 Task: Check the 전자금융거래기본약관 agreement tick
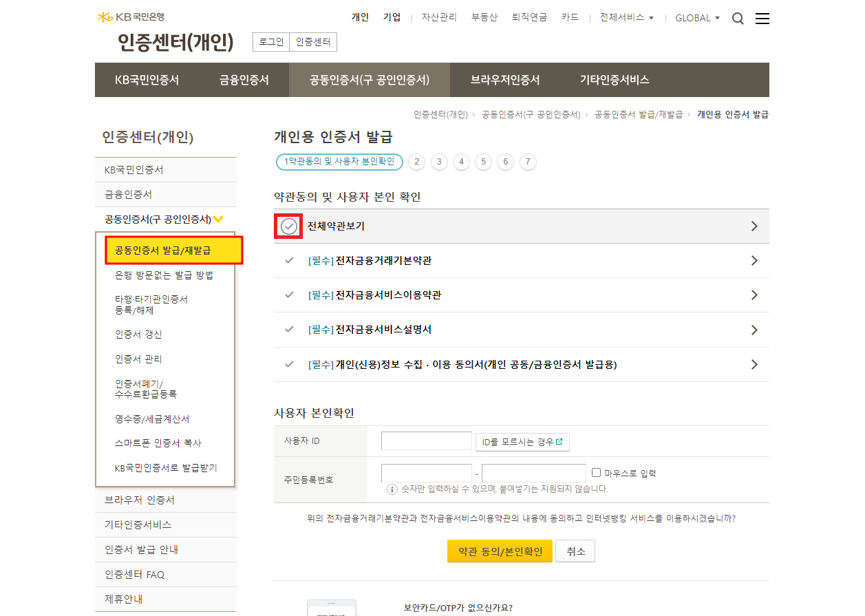pos(289,261)
